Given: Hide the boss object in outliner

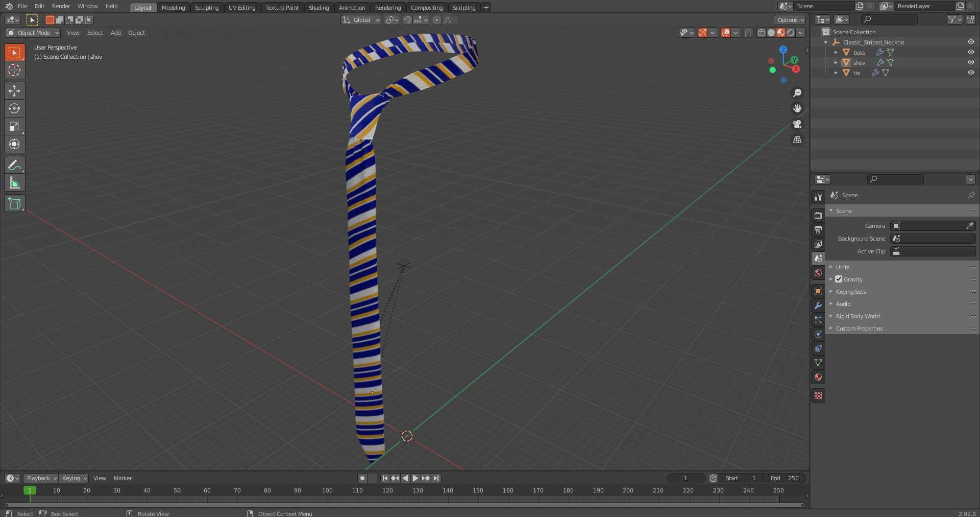Looking at the screenshot, I should point(971,52).
